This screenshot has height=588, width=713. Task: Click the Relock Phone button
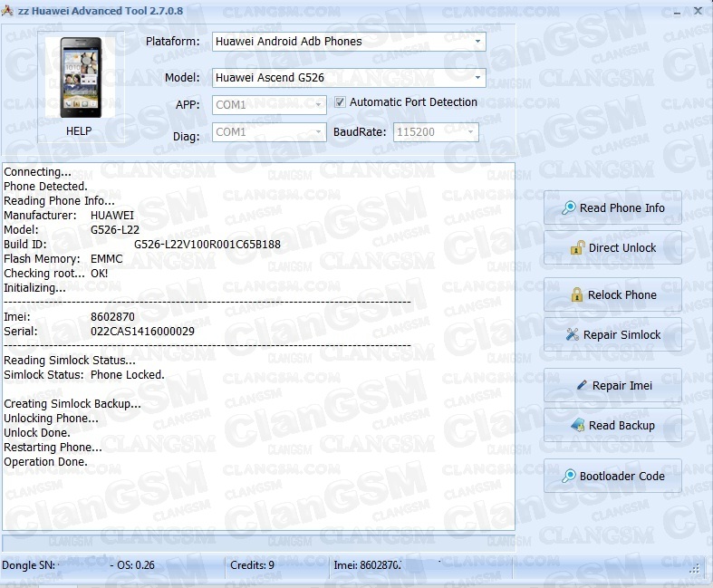click(x=612, y=294)
